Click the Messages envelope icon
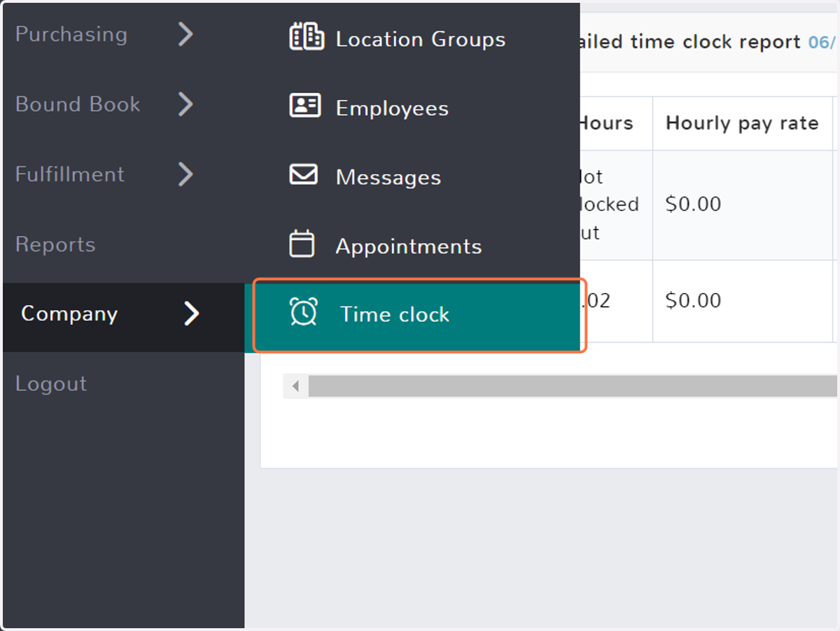Viewport: 840px width, 631px height. pyautogui.click(x=304, y=174)
